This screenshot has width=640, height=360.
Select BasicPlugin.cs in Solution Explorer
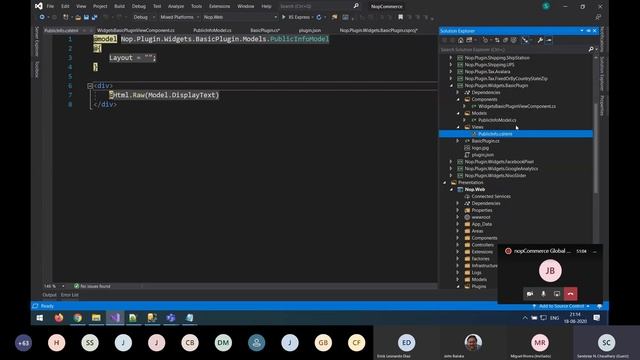click(x=485, y=141)
